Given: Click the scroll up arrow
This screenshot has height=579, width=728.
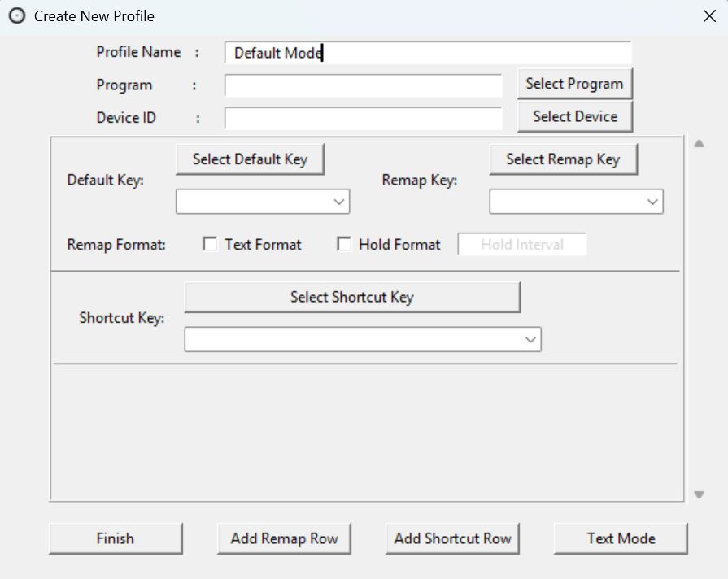Looking at the screenshot, I should point(698,141).
